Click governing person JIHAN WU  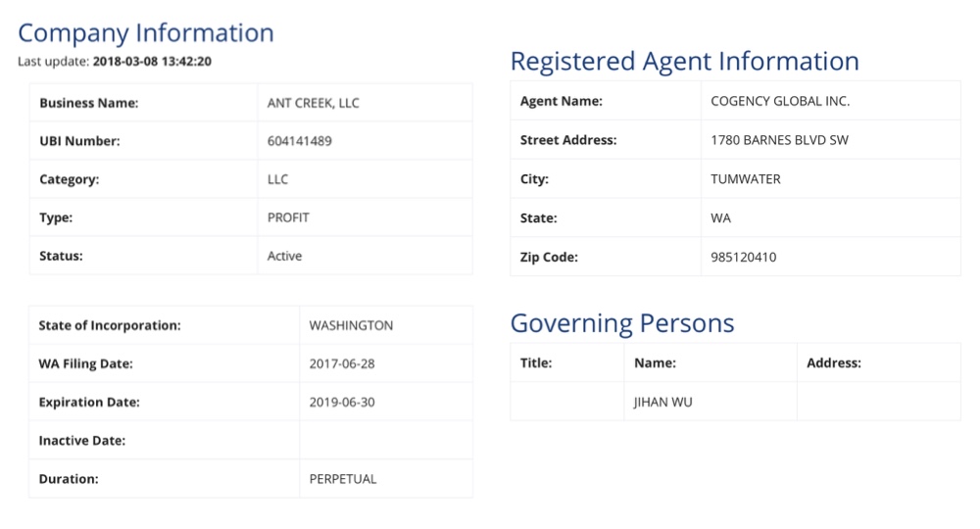click(x=662, y=403)
